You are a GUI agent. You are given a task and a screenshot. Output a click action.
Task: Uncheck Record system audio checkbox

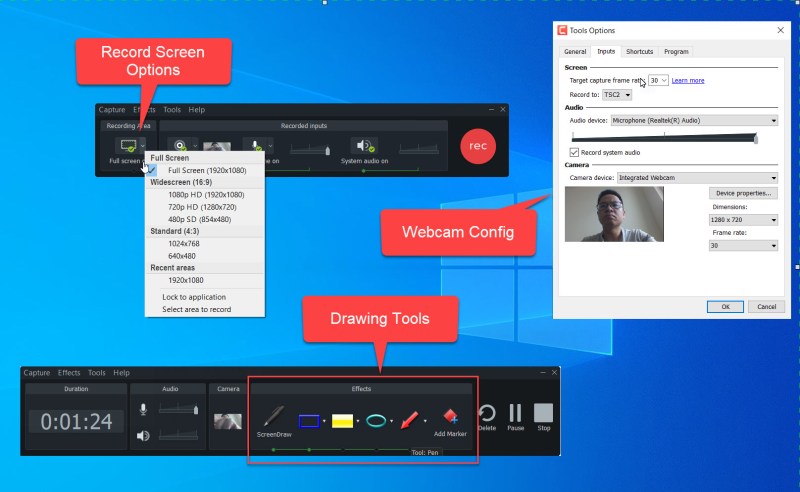pyautogui.click(x=574, y=152)
